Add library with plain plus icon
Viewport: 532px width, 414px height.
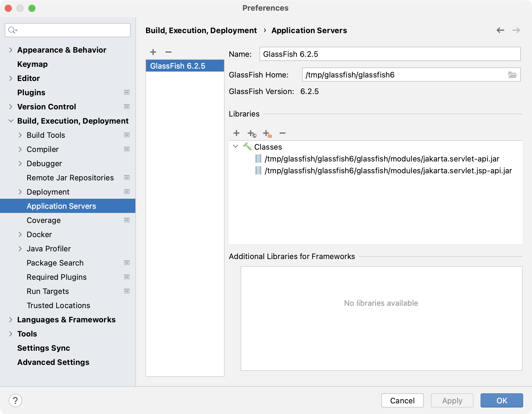[236, 133]
